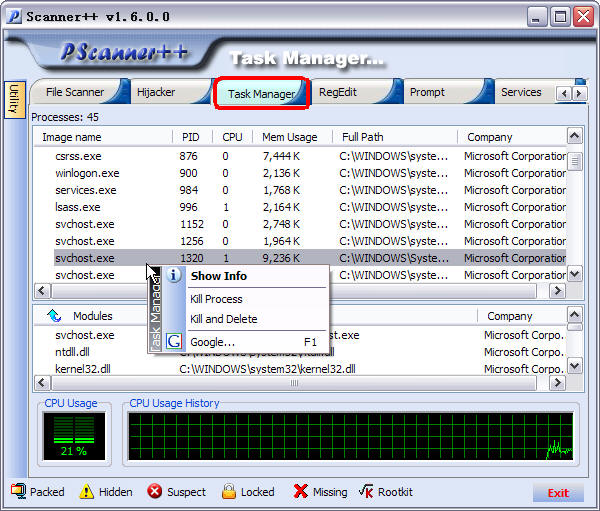The height and width of the screenshot is (511, 600).
Task: Sort by Full Path column header
Action: click(395, 137)
